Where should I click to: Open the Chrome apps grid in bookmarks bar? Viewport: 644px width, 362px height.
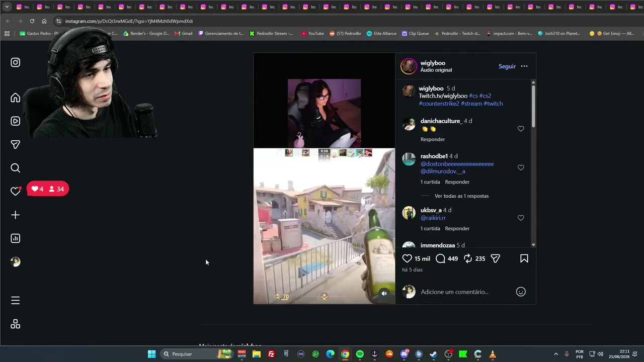[x=7, y=34]
